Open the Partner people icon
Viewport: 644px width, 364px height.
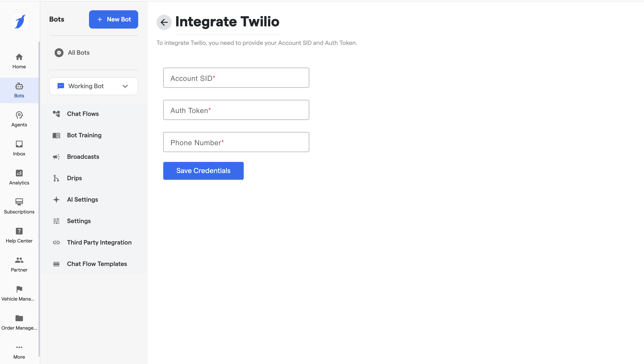19,260
